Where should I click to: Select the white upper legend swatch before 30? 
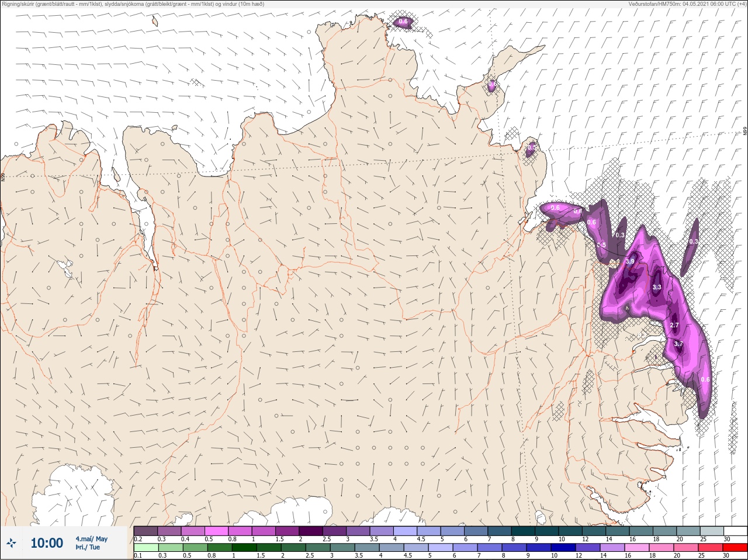[x=735, y=531]
